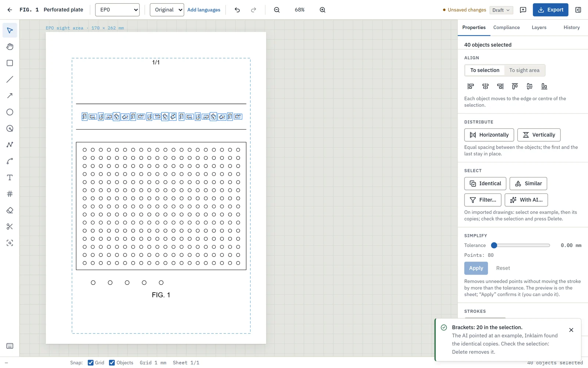Uncheck the Grid snap checkbox
Viewport: 588px width, 368px height.
(x=90, y=362)
